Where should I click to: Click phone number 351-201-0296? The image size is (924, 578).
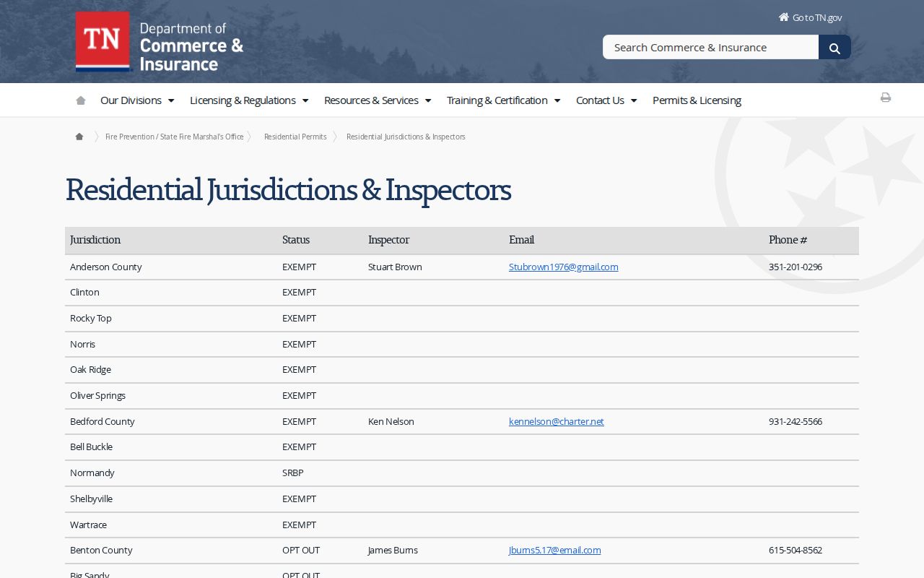(x=796, y=267)
